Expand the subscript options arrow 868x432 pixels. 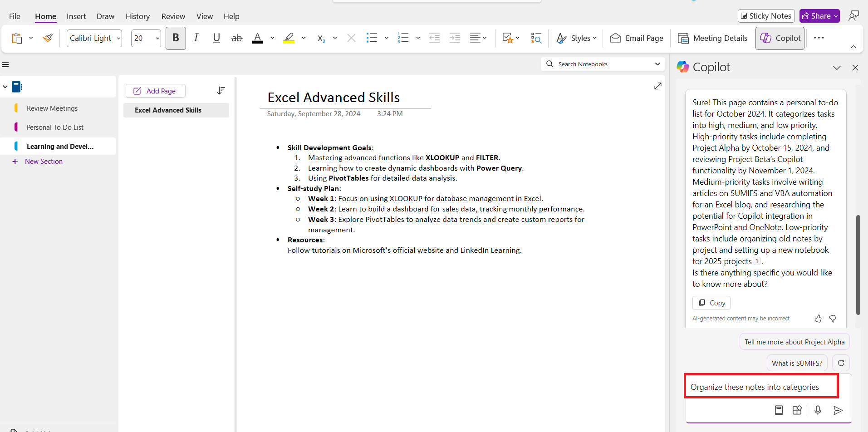[335, 38]
